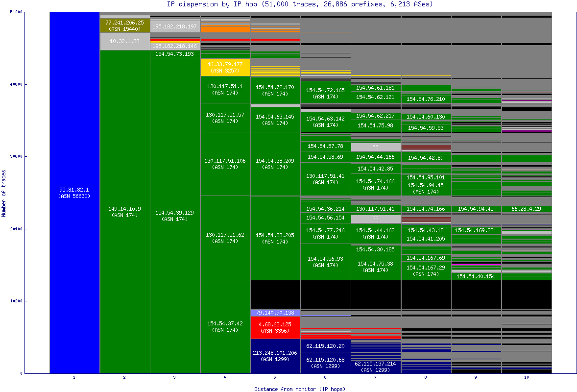Select the olive 77.241.206.25 block
The height and width of the screenshot is (392, 577).
tap(124, 25)
